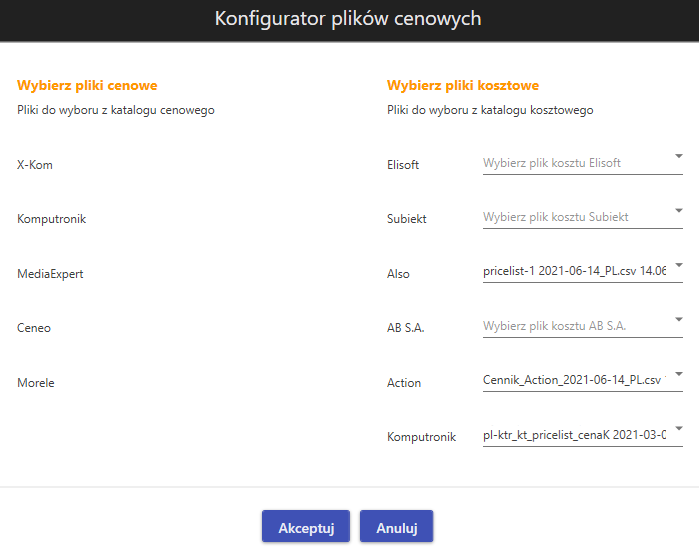This screenshot has height=559, width=699.
Task: Open the Cennik_Action cost file dropdown
Action: pos(583,380)
